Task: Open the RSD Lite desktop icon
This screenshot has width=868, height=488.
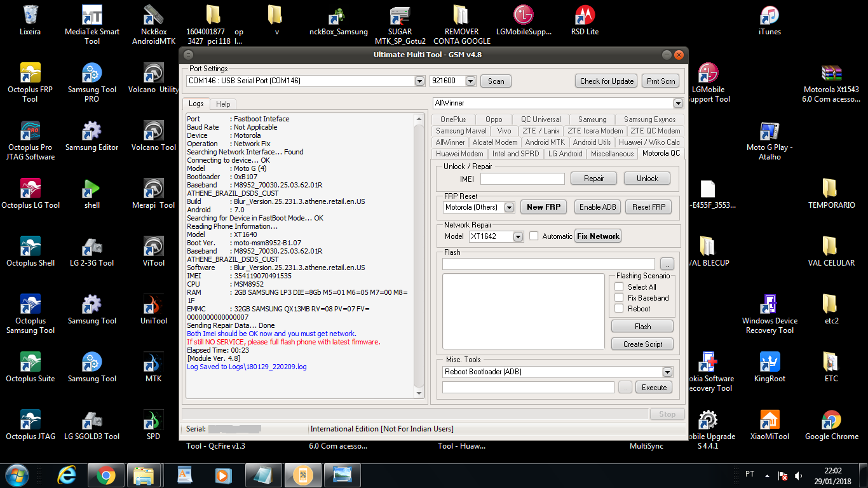Action: (585, 20)
